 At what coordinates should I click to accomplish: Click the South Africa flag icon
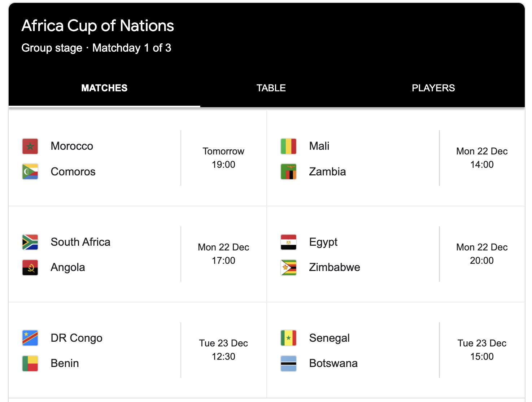pyautogui.click(x=30, y=242)
